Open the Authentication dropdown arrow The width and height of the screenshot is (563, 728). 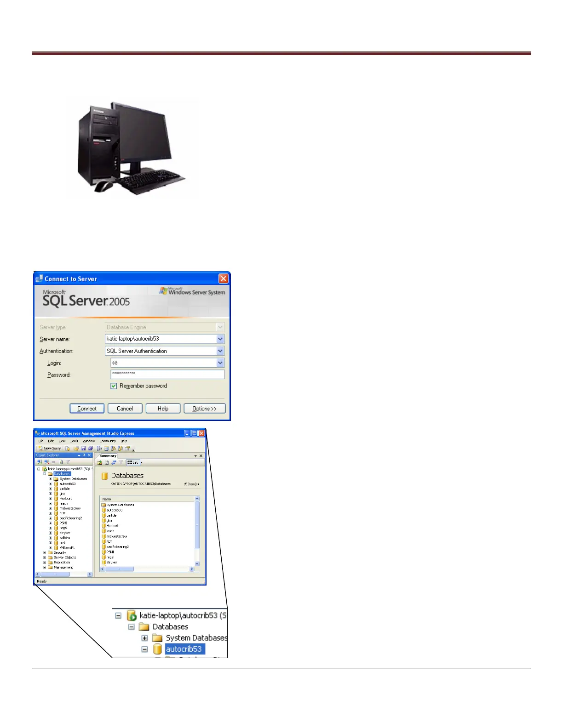(x=220, y=351)
